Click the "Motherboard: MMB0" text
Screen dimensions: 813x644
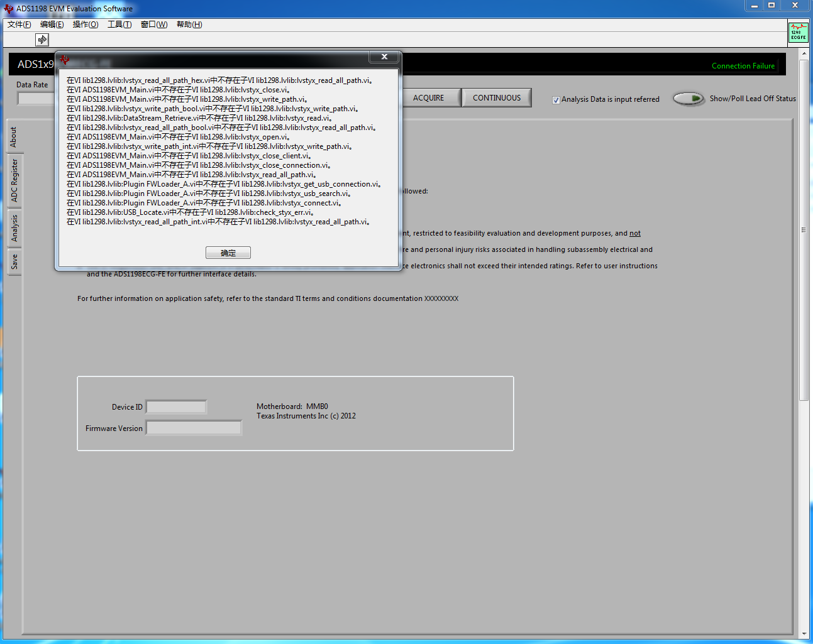tap(292, 407)
